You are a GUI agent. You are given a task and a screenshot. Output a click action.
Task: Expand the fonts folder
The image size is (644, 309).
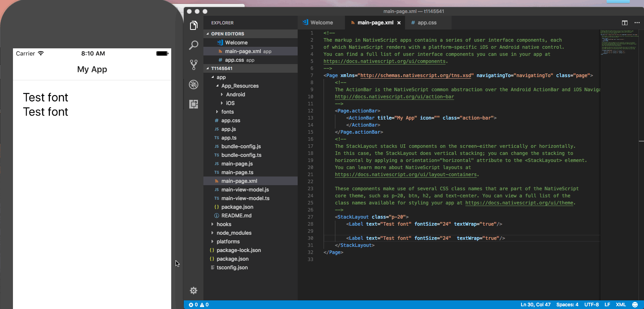[x=227, y=112]
